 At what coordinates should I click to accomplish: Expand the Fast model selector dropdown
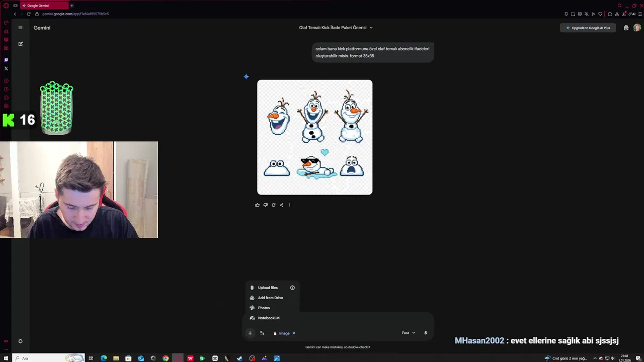pyautogui.click(x=409, y=333)
